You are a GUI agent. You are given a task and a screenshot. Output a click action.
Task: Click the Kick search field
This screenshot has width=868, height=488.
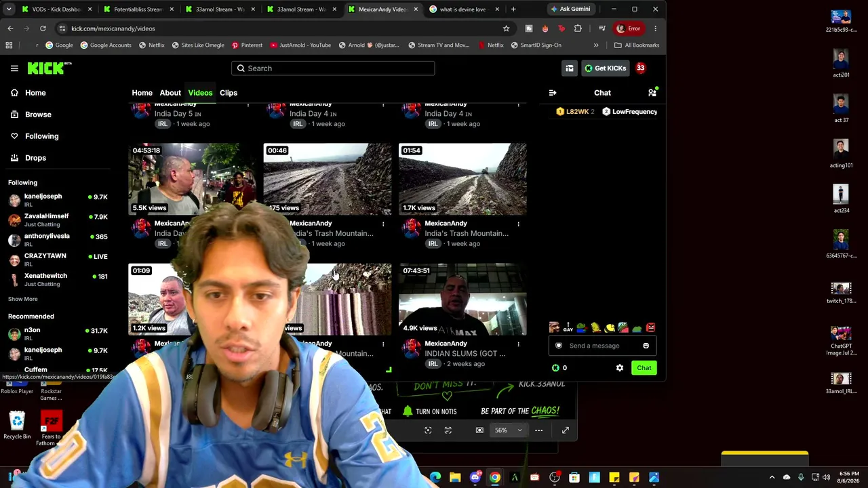point(332,68)
